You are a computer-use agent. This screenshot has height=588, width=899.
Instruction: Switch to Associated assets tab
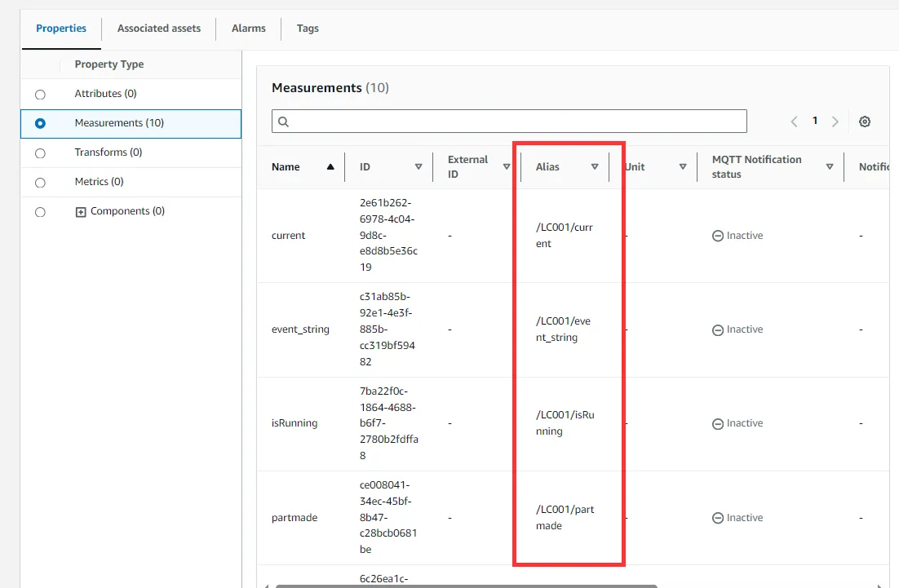click(x=159, y=28)
